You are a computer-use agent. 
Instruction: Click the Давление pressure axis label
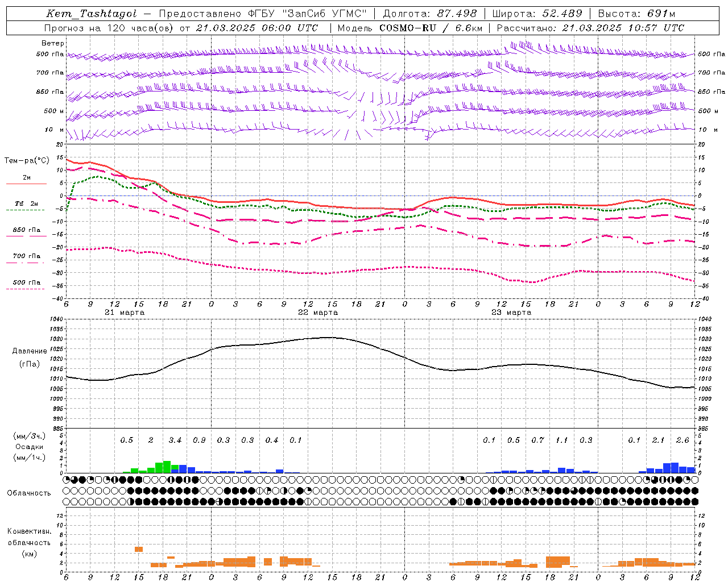[30, 351]
